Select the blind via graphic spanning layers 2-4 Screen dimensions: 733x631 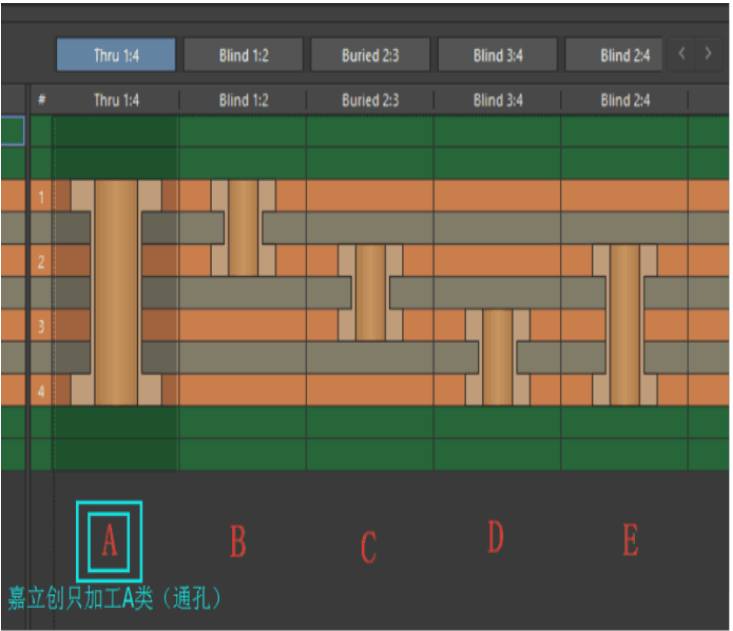point(624,324)
